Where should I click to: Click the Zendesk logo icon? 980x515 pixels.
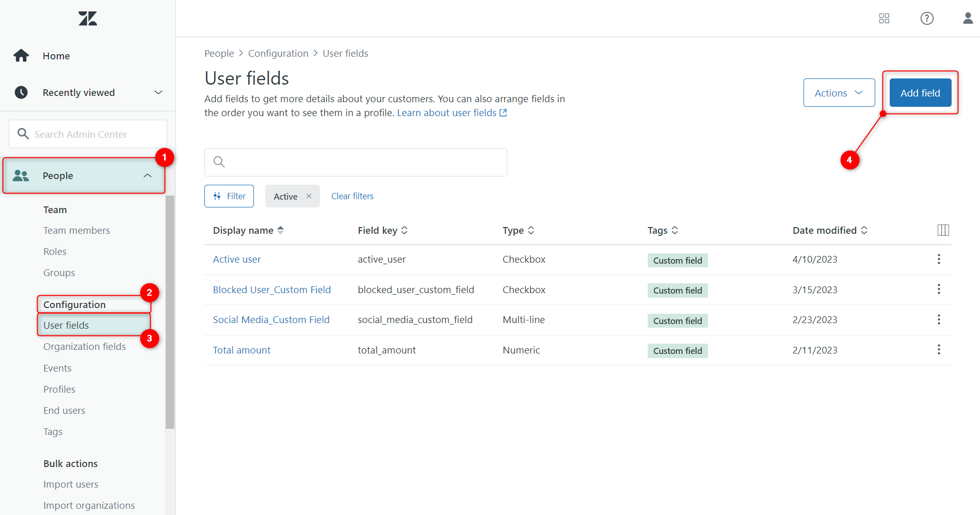[x=88, y=19]
